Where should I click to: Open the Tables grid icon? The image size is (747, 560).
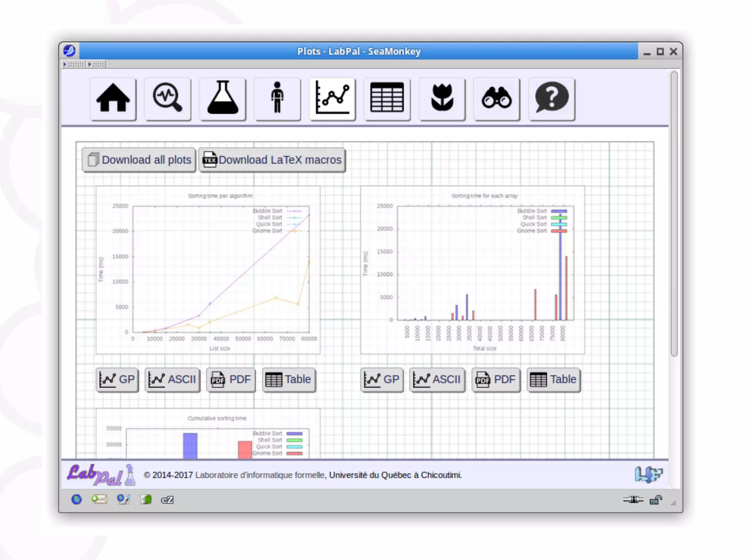pos(387,98)
